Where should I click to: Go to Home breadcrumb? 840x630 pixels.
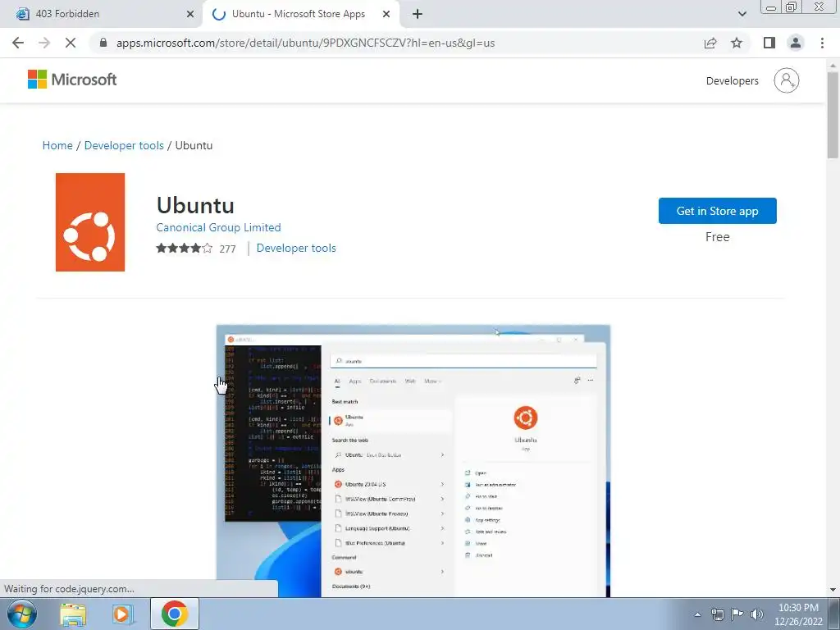(57, 145)
